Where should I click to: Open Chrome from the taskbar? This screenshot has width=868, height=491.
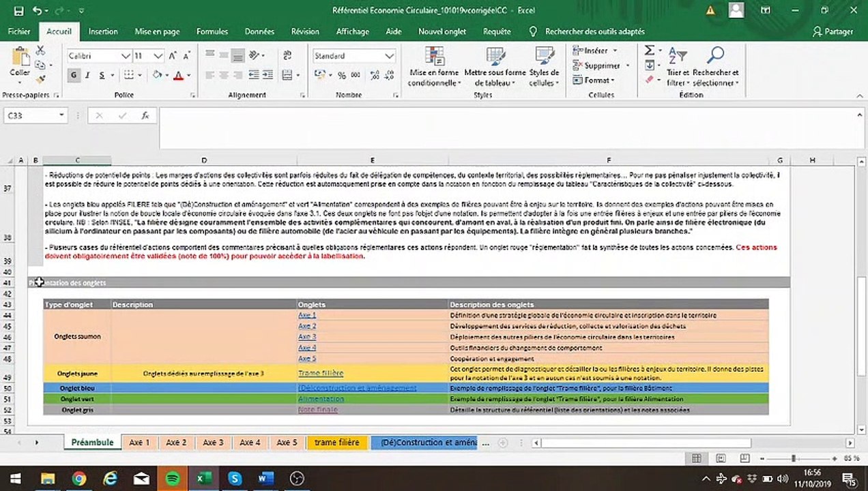[x=78, y=479]
